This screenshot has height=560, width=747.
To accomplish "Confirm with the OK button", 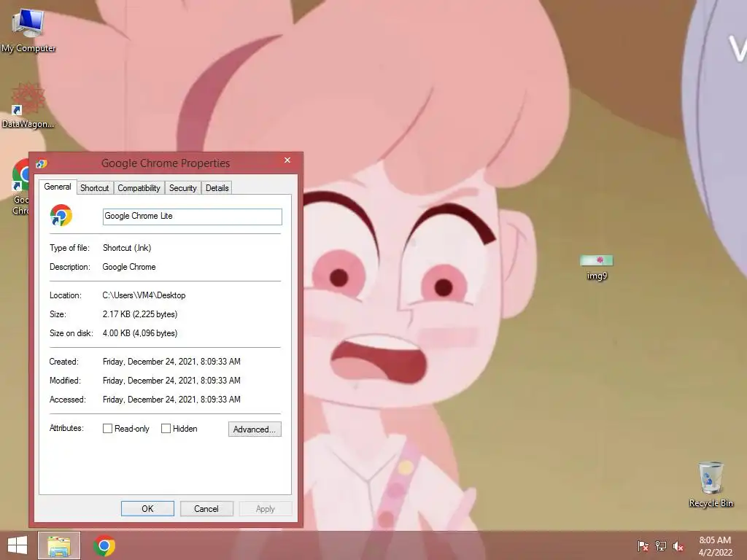I will tap(147, 508).
